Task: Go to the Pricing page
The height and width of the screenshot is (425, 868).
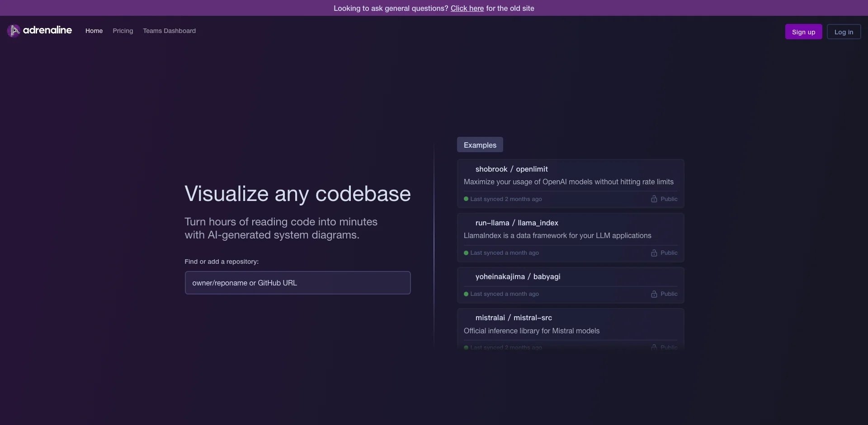Action: [x=123, y=31]
